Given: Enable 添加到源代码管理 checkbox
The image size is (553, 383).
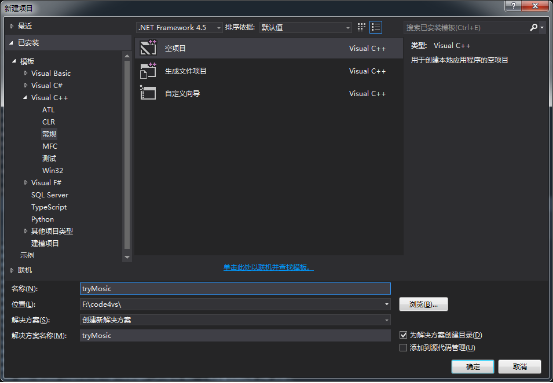Looking at the screenshot, I should point(403,348).
